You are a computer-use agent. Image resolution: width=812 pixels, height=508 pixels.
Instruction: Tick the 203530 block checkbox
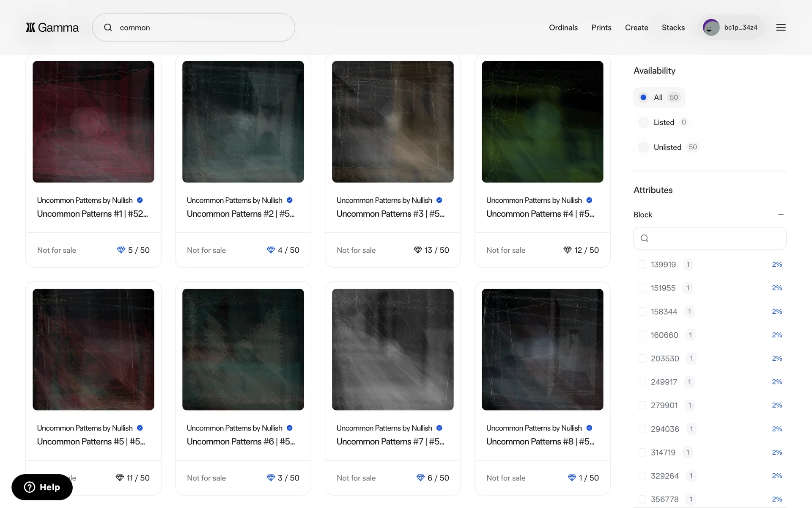[642, 359]
